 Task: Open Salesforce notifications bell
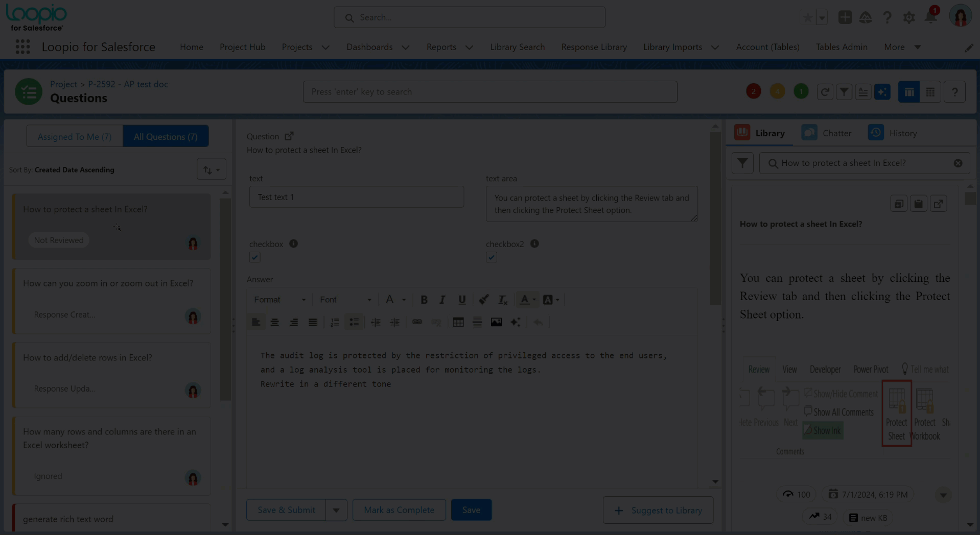coord(930,17)
